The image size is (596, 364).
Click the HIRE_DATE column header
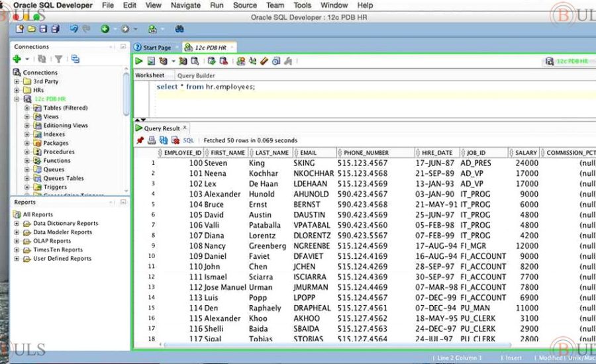tap(437, 152)
